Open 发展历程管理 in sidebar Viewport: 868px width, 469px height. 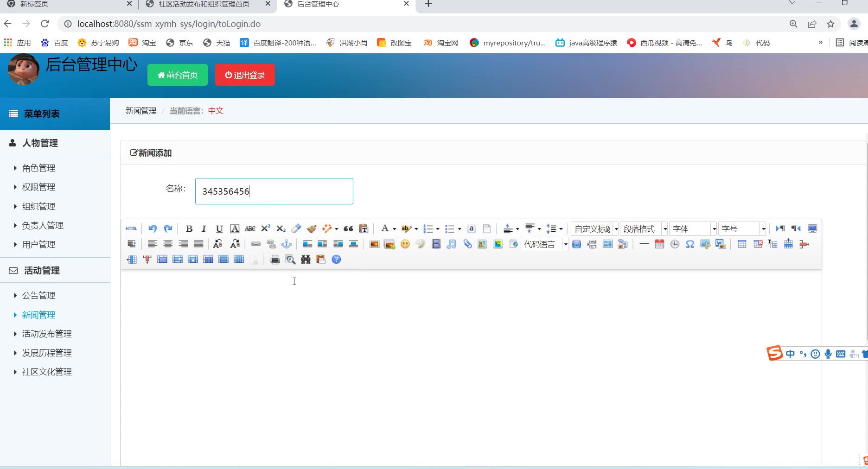tap(47, 353)
